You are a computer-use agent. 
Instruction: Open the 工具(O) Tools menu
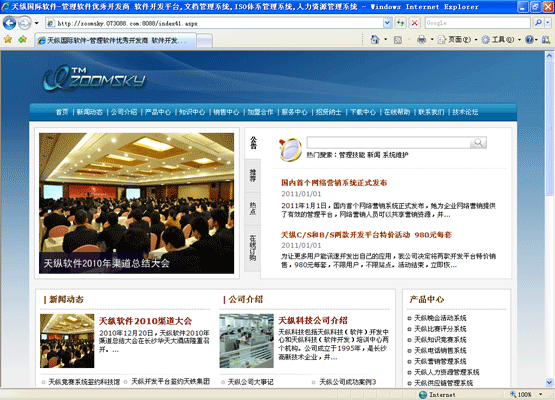[501, 40]
